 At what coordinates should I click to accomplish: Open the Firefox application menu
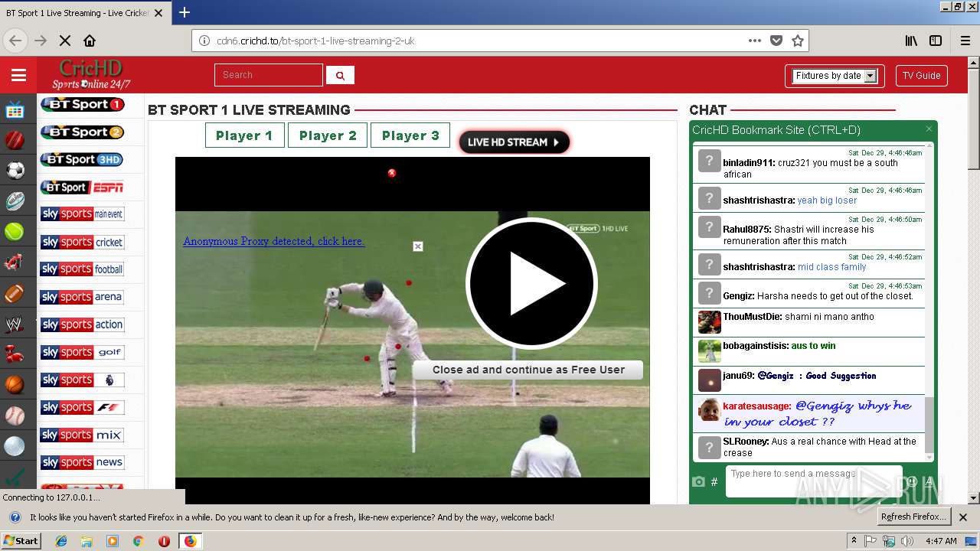click(x=965, y=41)
